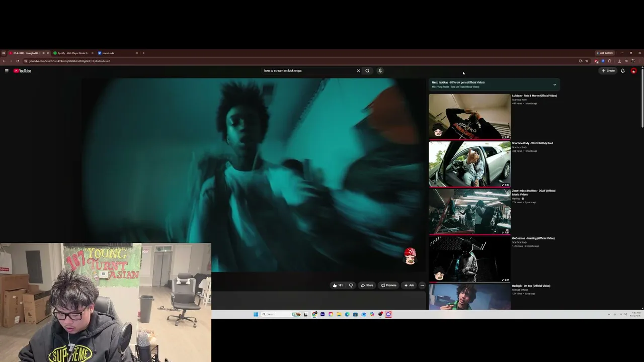The image size is (644, 362).
Task: Clear the YouTube search query
Action: (x=358, y=71)
